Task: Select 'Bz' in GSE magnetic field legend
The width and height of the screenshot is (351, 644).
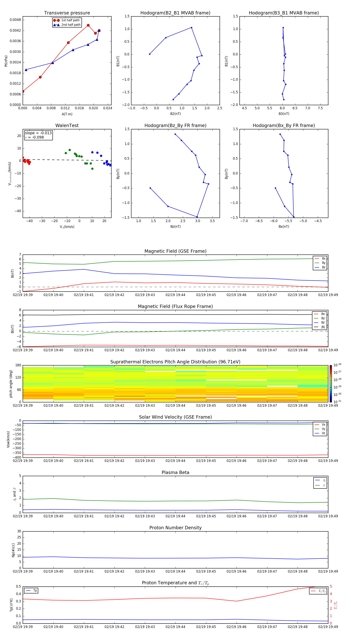Action: [x=320, y=268]
